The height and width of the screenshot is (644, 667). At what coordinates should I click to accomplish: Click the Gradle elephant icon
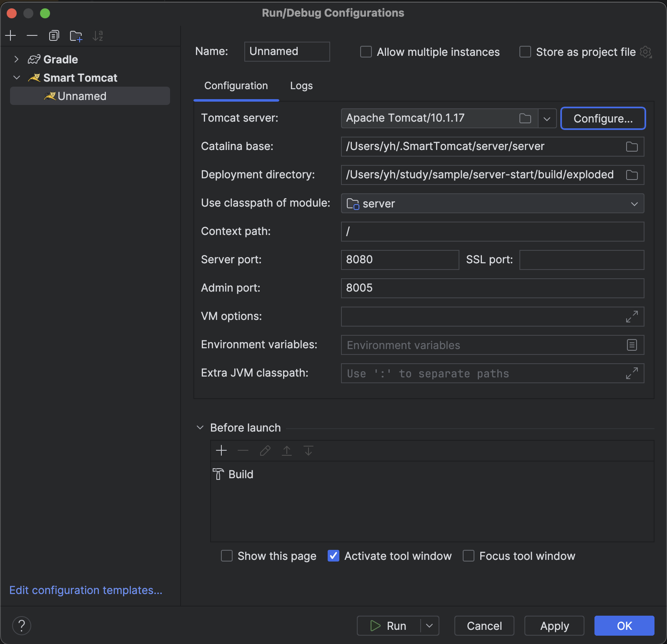tap(34, 60)
